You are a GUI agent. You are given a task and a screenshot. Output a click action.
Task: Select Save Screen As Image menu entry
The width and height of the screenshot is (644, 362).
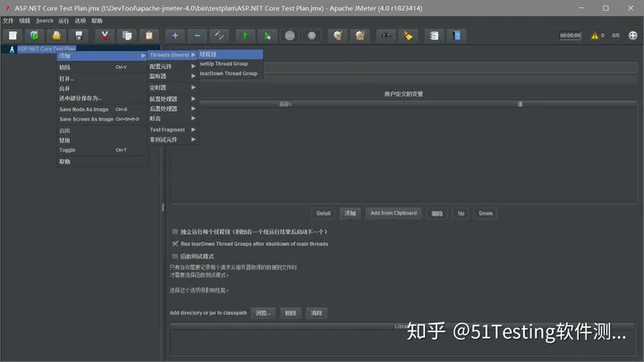(x=102, y=119)
